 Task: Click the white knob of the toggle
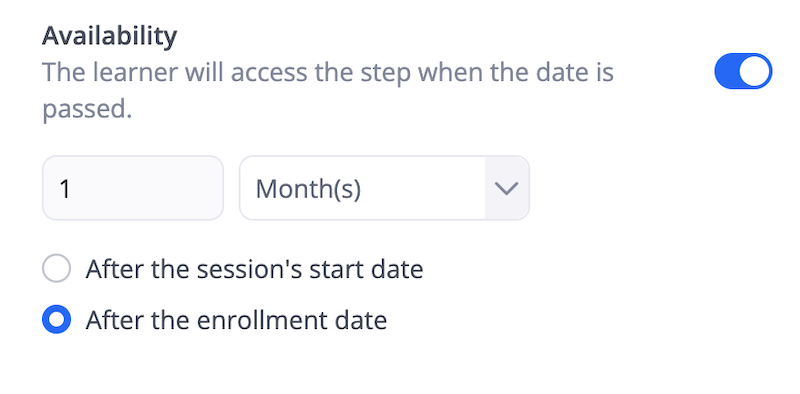tap(754, 71)
